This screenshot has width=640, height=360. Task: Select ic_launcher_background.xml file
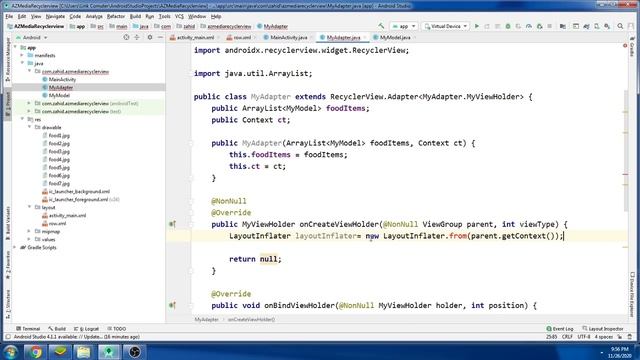click(79, 191)
